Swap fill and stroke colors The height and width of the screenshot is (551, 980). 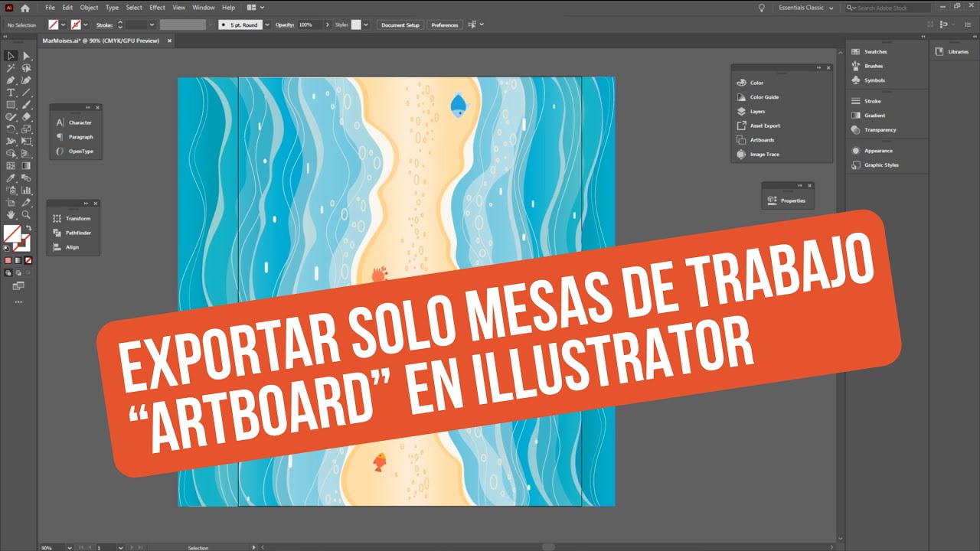coord(28,227)
